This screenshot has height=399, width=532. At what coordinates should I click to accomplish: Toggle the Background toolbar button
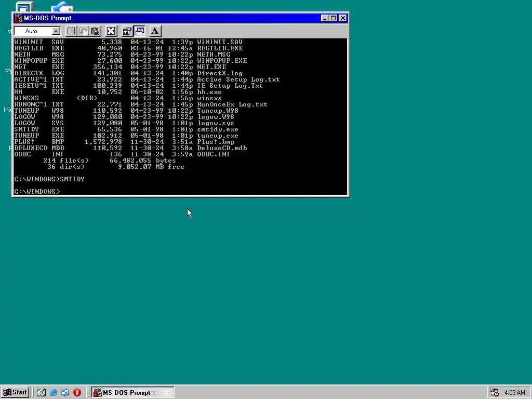pyautogui.click(x=139, y=31)
